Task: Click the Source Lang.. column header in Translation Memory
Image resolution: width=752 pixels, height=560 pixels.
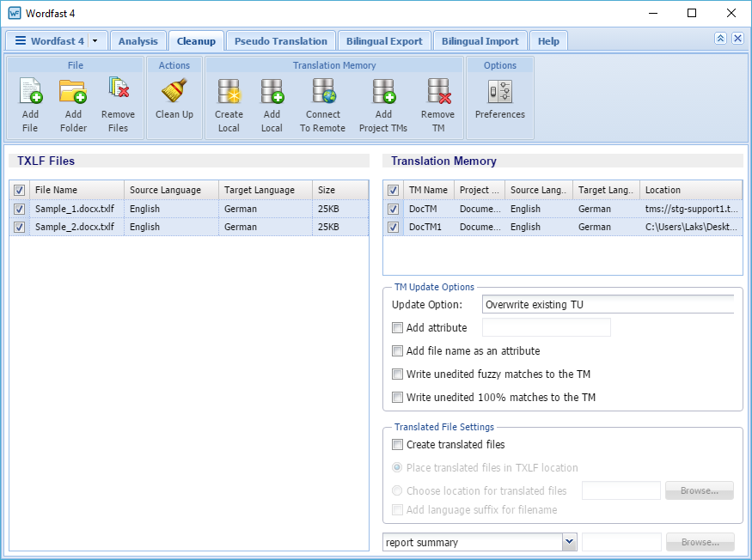Action: pos(539,190)
